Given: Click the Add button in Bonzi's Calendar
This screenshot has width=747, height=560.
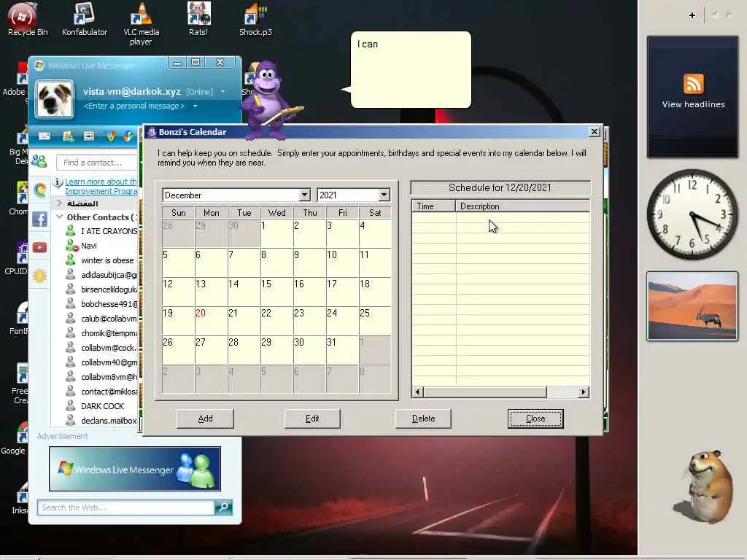Looking at the screenshot, I should click(205, 419).
